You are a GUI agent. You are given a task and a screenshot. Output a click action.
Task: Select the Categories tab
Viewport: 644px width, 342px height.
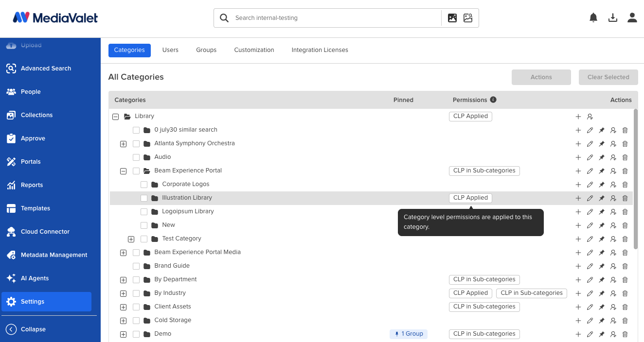point(129,50)
